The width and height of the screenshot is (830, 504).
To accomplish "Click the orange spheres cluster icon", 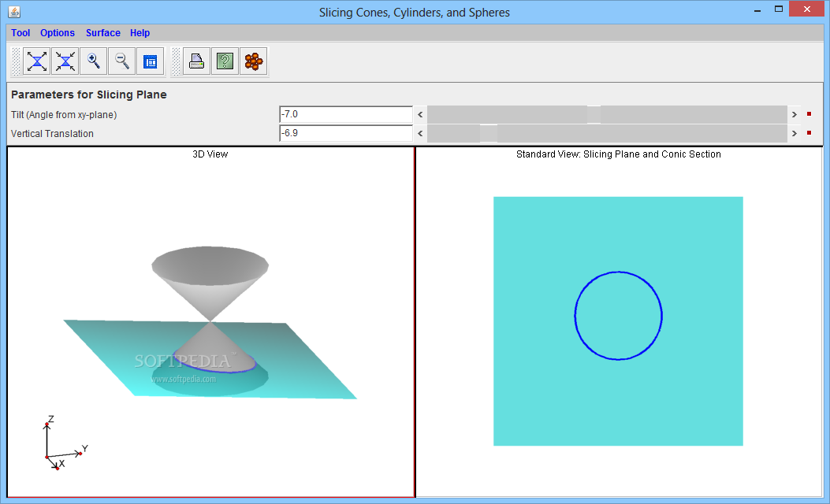I will tap(254, 61).
